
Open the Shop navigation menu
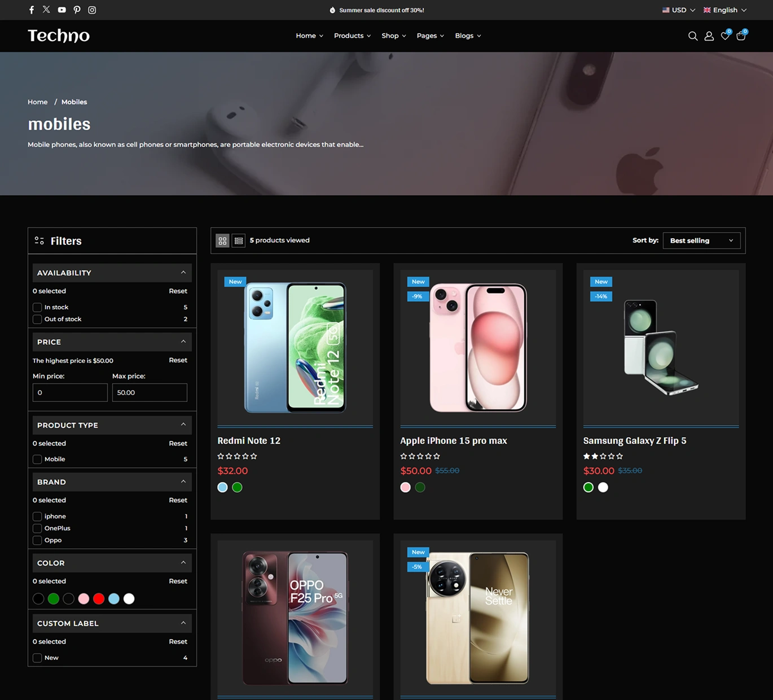pyautogui.click(x=393, y=36)
